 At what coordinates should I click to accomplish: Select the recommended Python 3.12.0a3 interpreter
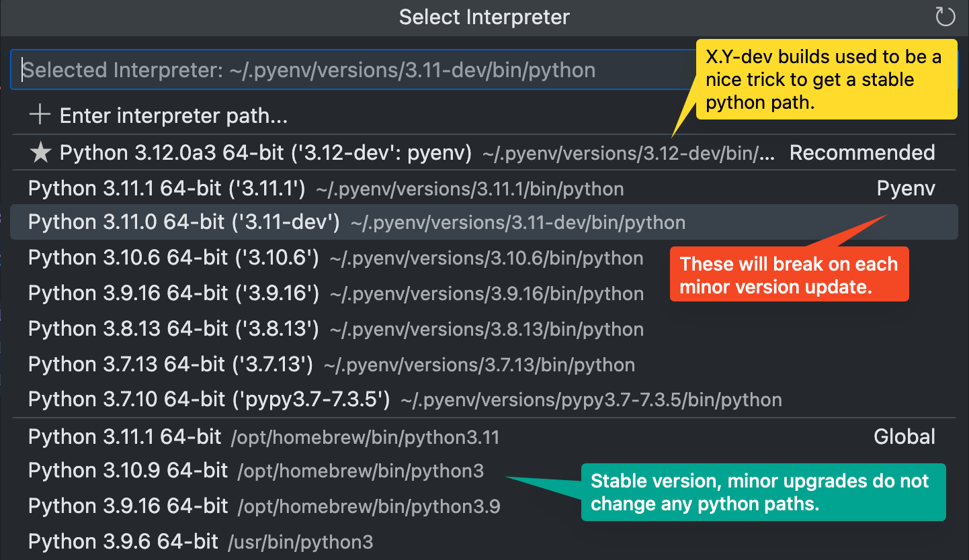click(x=269, y=152)
